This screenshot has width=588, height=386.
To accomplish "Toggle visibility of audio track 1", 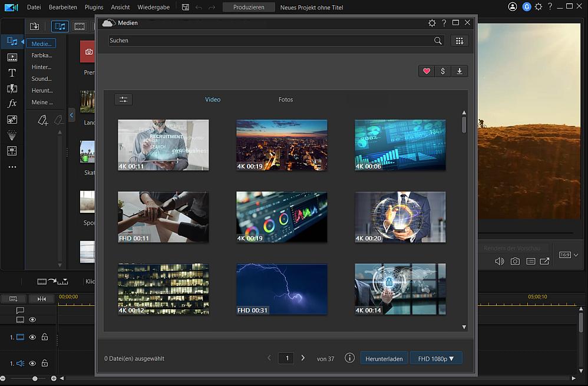I will [32, 363].
